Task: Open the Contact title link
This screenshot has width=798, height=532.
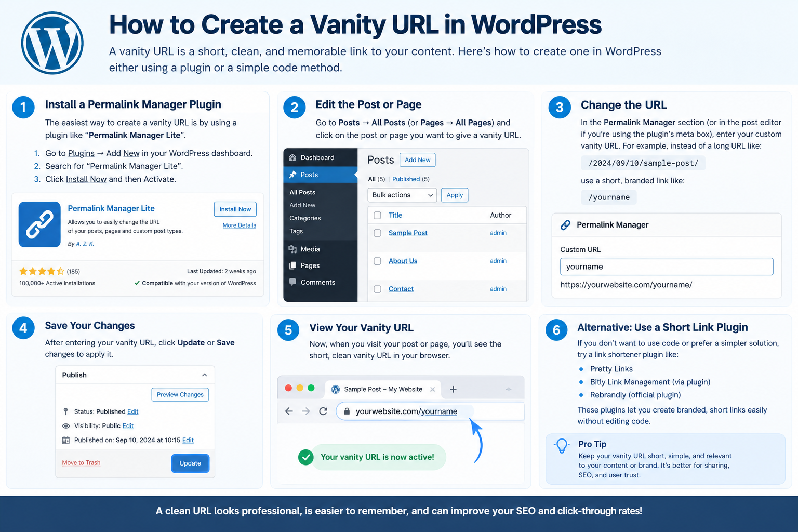Action: tap(401, 289)
